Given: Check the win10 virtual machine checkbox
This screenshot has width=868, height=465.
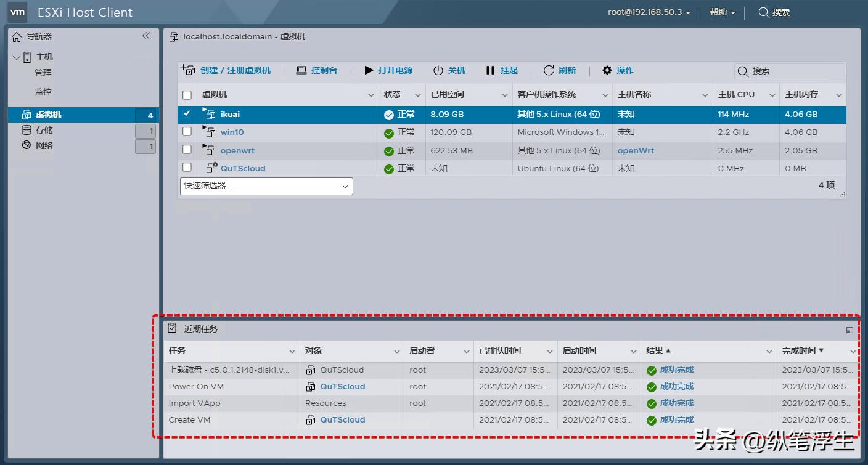Looking at the screenshot, I should pos(187,132).
